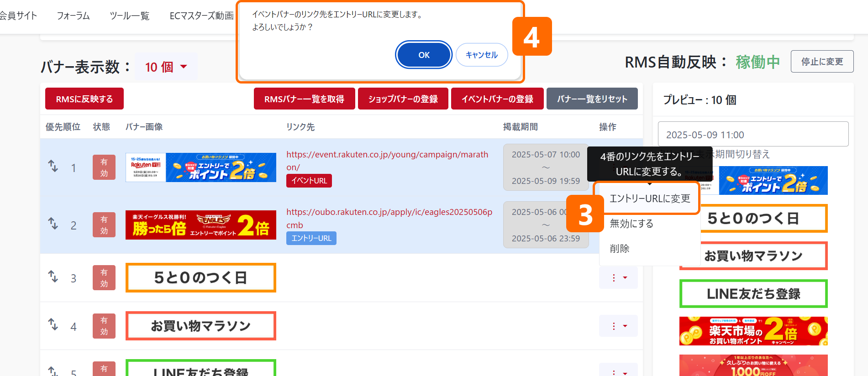Click イベントバナーの登録 button
The height and width of the screenshot is (376, 868).
coord(498,99)
